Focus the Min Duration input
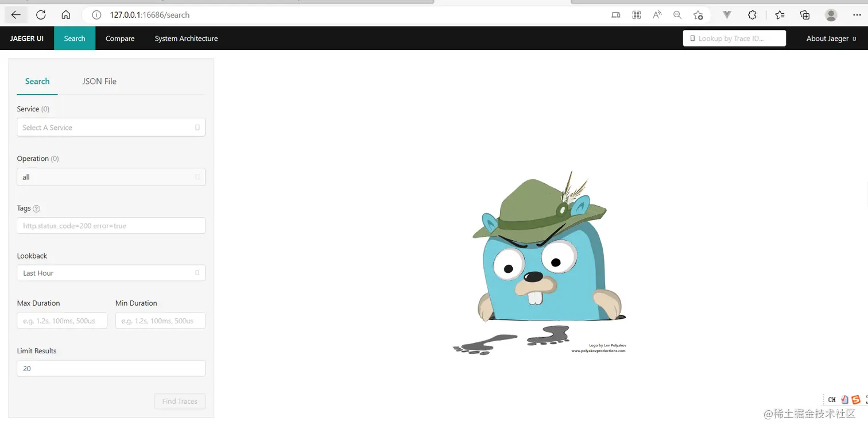868x432 pixels. coord(160,321)
